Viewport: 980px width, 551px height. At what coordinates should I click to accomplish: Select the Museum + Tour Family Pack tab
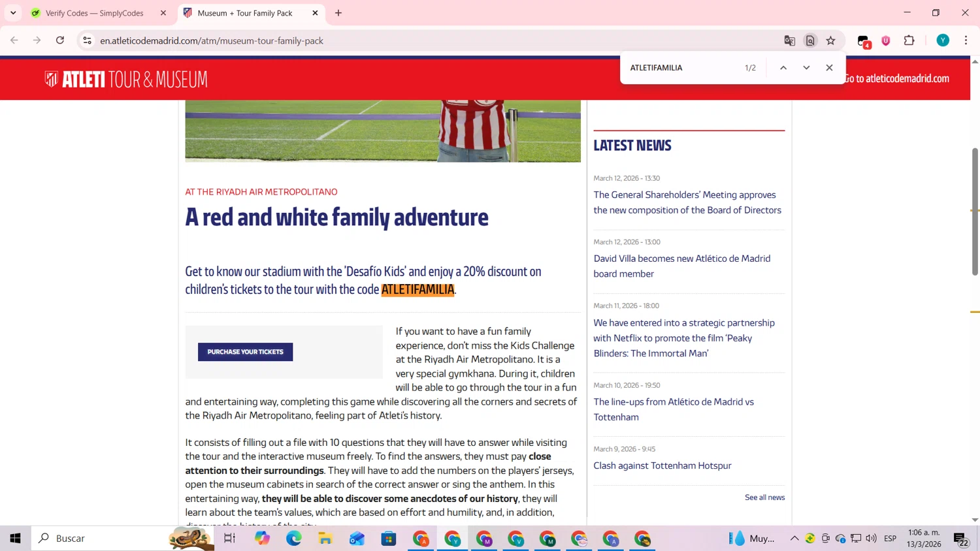tap(245, 13)
